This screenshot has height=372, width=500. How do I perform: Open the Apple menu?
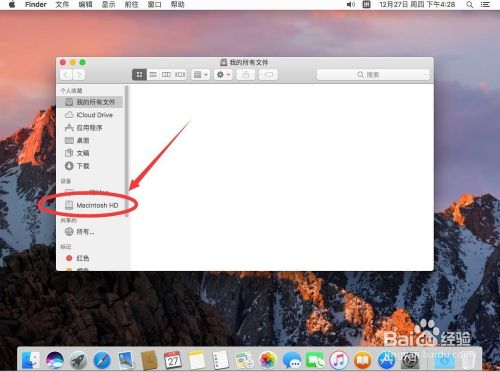(12, 5)
